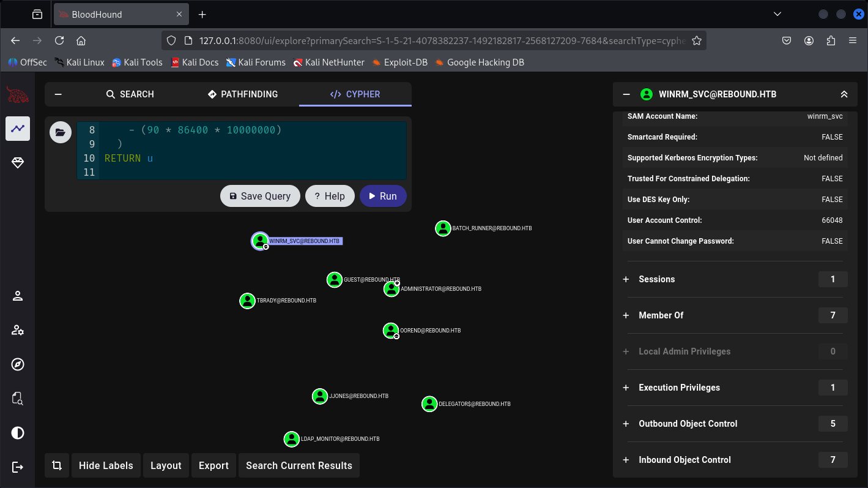The width and height of the screenshot is (868, 488).
Task: Open Group Management diamond icon in sidebar
Action: (x=18, y=163)
